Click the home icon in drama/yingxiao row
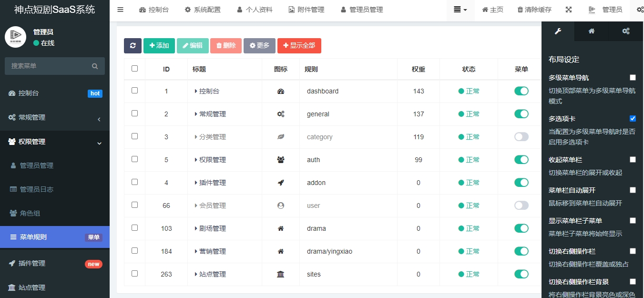The image size is (644, 298). [x=281, y=251]
